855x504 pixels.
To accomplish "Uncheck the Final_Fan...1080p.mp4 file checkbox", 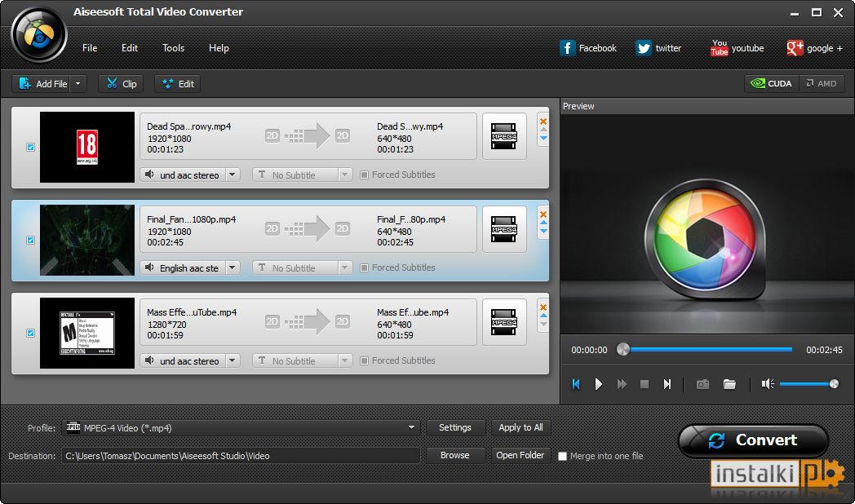I will pos(30,241).
